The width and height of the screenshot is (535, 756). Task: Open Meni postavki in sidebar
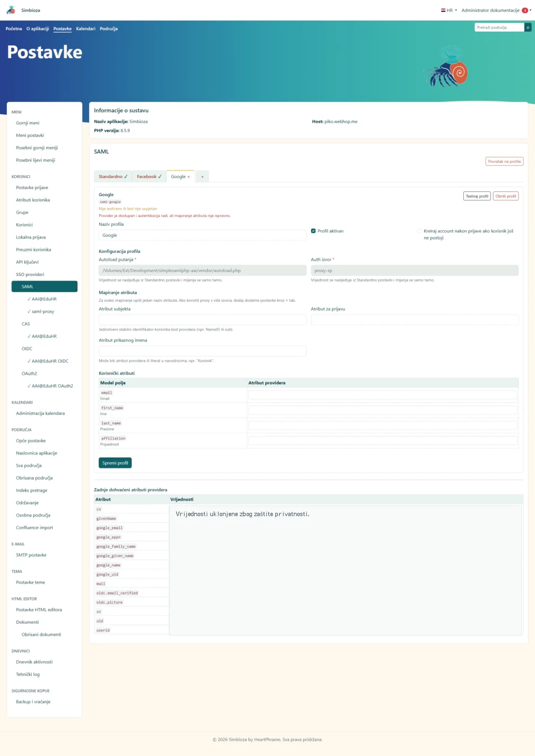[x=30, y=135]
